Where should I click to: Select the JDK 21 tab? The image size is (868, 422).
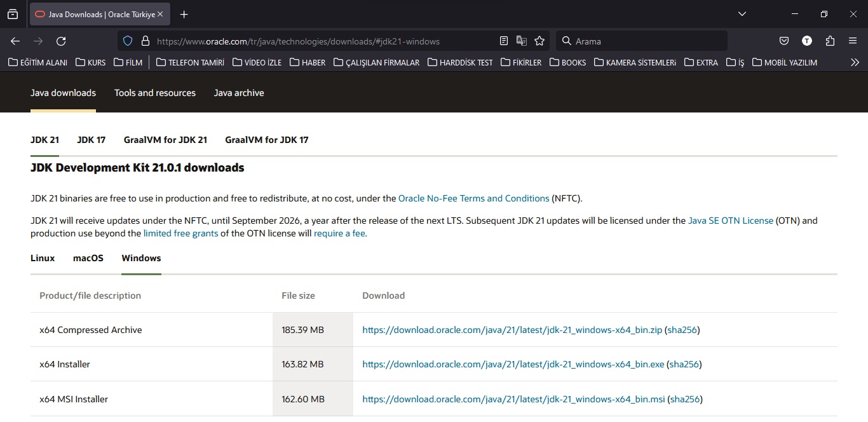(x=44, y=140)
